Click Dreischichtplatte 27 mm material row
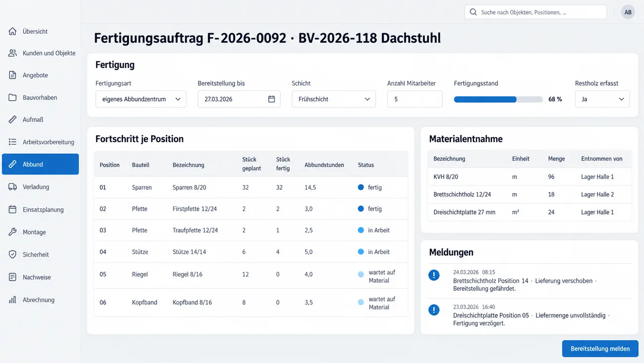 [530, 212]
